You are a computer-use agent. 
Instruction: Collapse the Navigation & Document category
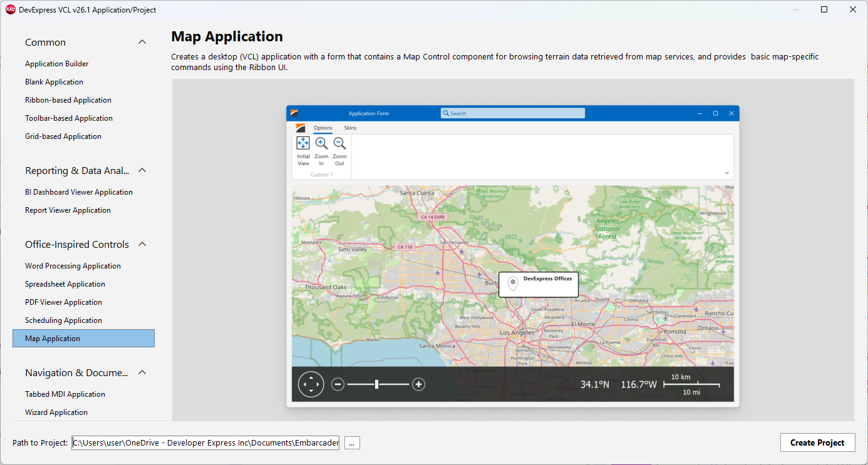[142, 372]
